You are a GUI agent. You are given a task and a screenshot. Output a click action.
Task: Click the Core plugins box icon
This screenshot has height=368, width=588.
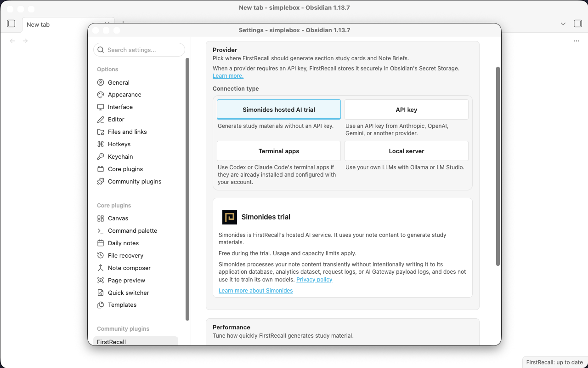[x=101, y=169]
